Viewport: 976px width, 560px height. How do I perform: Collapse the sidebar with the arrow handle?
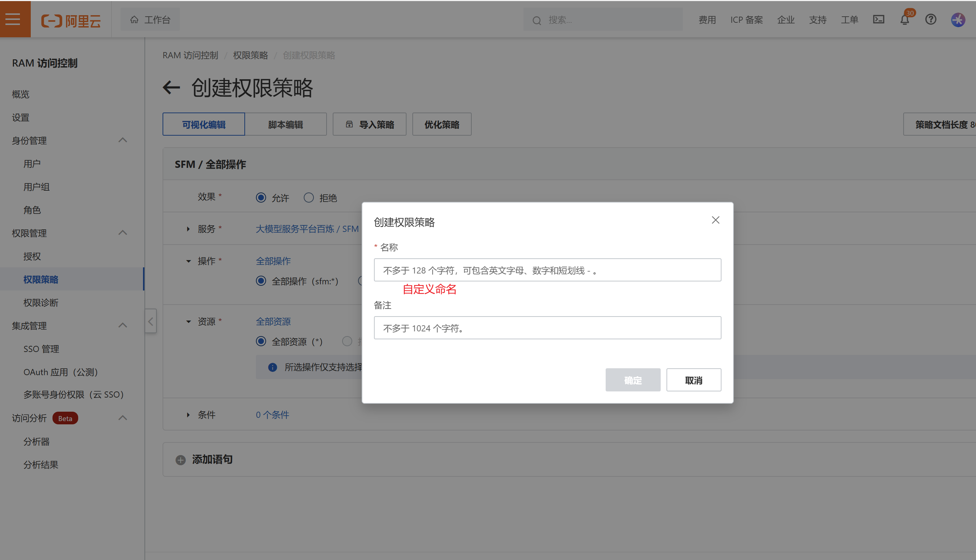(151, 321)
